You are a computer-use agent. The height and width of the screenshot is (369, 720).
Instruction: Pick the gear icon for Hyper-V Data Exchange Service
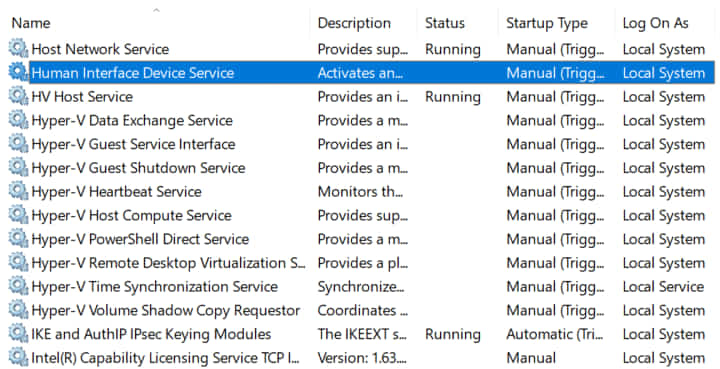click(18, 120)
